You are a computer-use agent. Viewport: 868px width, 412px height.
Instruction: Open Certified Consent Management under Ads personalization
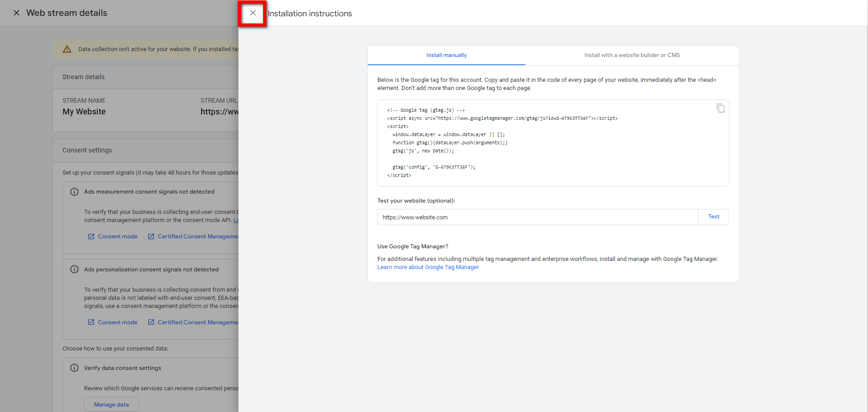[199, 322]
